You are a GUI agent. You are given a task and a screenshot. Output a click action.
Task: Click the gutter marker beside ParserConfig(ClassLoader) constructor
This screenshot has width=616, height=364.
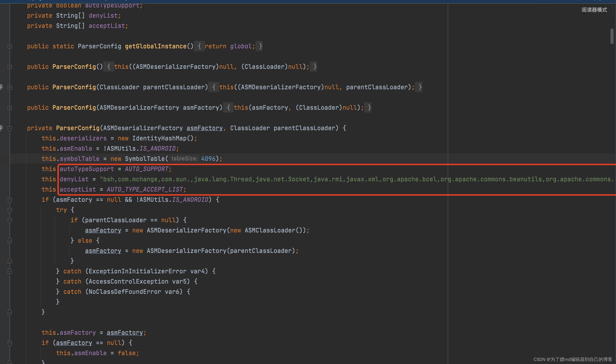pos(1,87)
